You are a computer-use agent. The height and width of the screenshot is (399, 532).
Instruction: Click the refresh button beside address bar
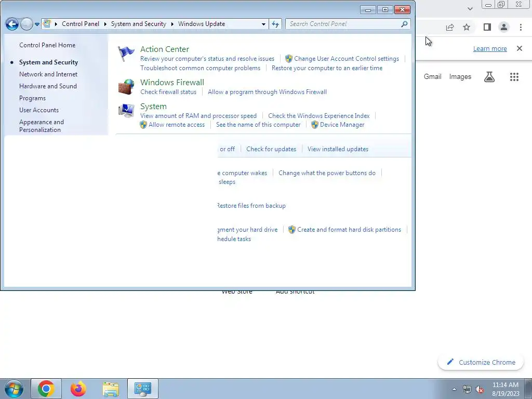pyautogui.click(x=275, y=24)
